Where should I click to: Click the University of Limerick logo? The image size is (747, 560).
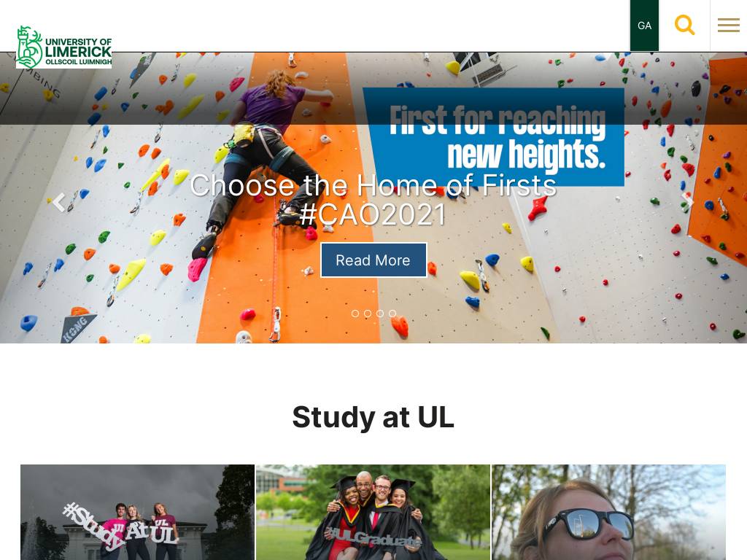point(64,47)
